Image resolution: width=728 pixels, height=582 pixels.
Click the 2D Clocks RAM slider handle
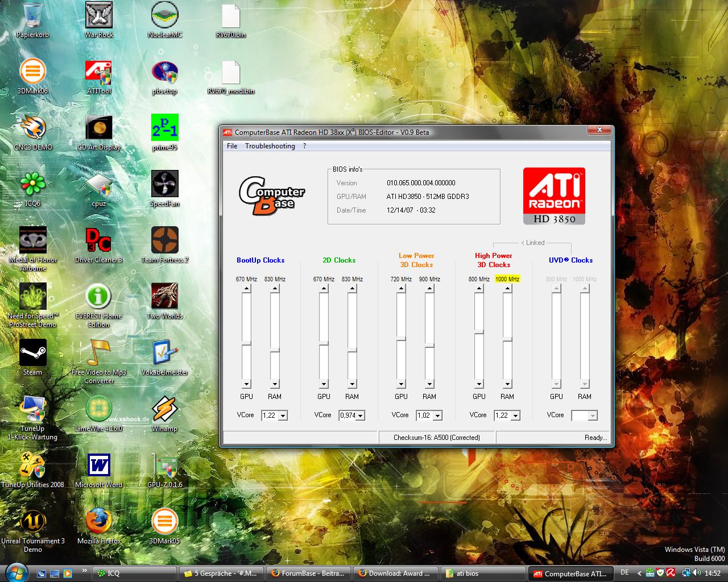352,349
